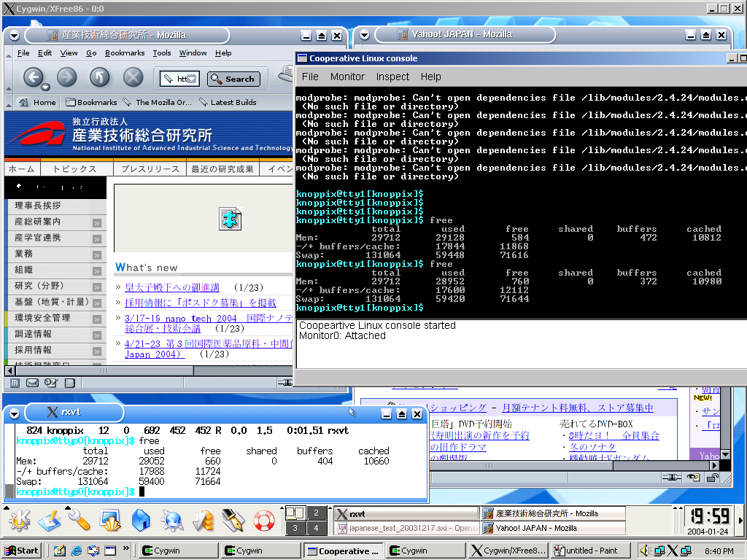
Task: Open the Home page from the bookmarks toolbar
Action: click(x=38, y=102)
